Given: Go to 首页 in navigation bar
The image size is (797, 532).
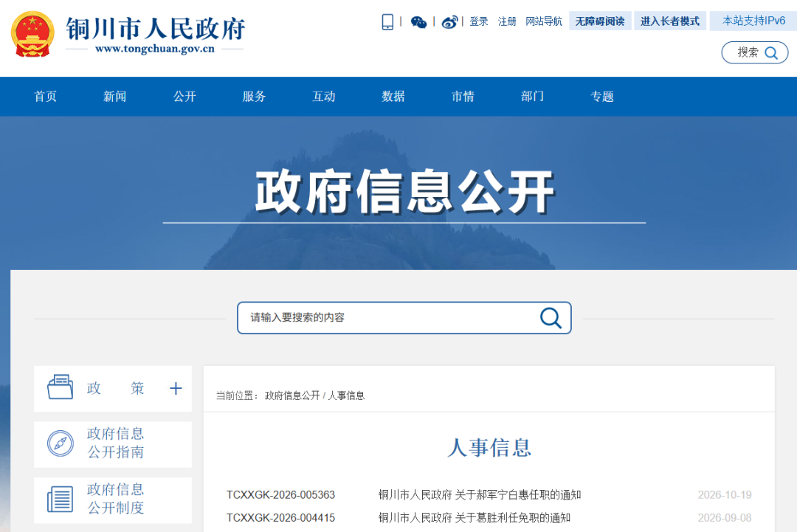Looking at the screenshot, I should click(x=45, y=97).
